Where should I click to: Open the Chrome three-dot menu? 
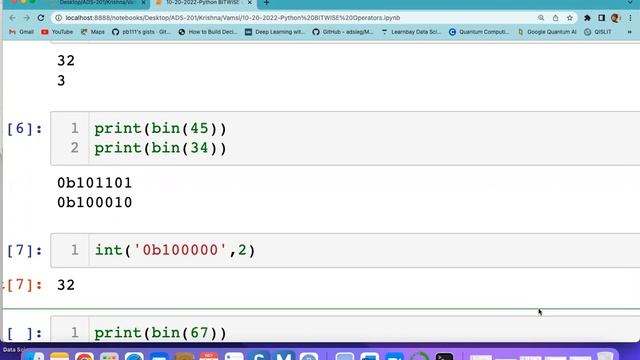(x=630, y=18)
